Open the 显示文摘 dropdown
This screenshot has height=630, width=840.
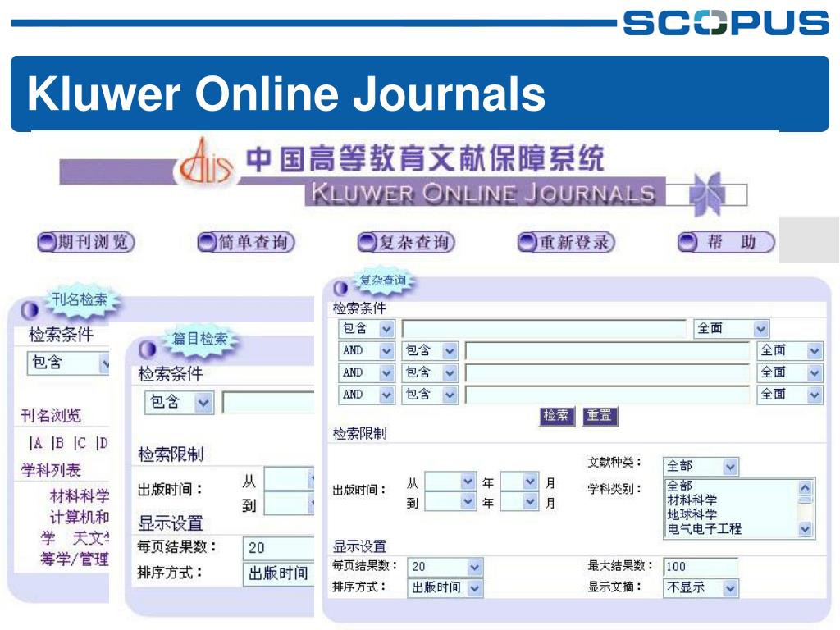(x=701, y=587)
